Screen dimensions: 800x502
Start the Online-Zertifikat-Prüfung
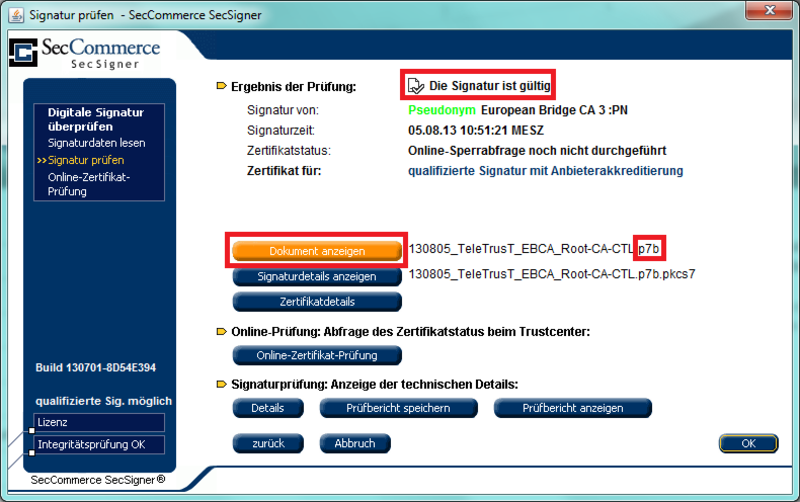click(317, 355)
